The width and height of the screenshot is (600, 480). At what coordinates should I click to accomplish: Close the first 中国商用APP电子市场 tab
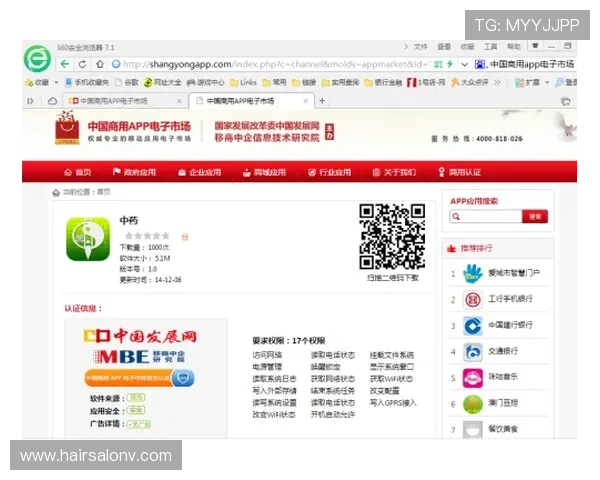(179, 101)
